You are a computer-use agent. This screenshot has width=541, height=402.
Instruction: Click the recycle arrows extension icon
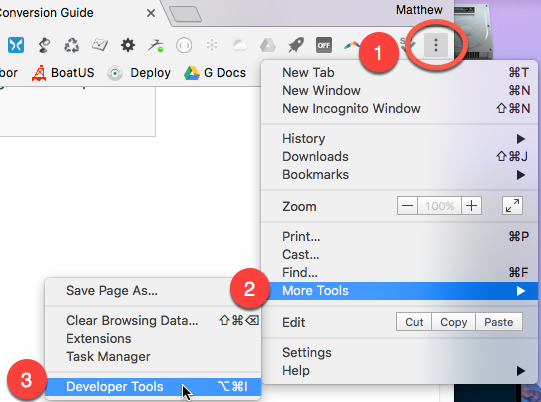(x=72, y=45)
